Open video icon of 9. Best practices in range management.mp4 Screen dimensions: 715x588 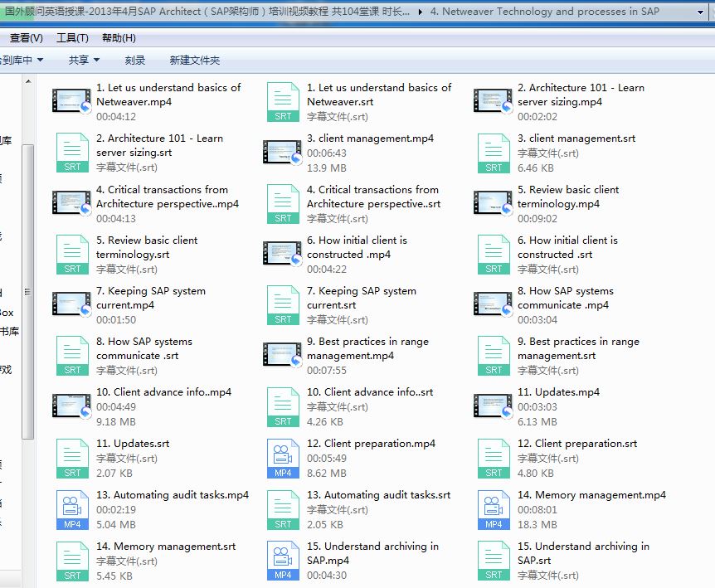coord(282,355)
